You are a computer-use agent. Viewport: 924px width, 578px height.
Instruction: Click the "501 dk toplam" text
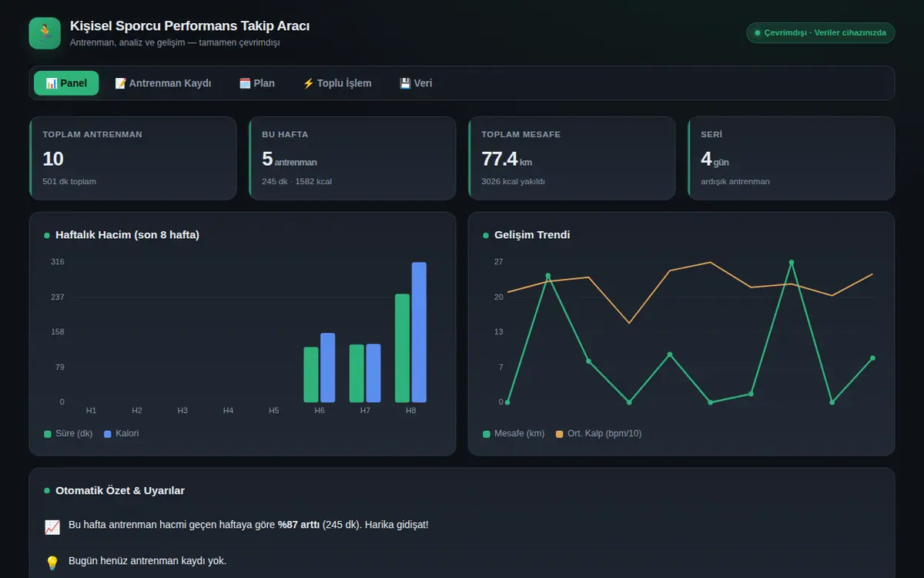[69, 182]
